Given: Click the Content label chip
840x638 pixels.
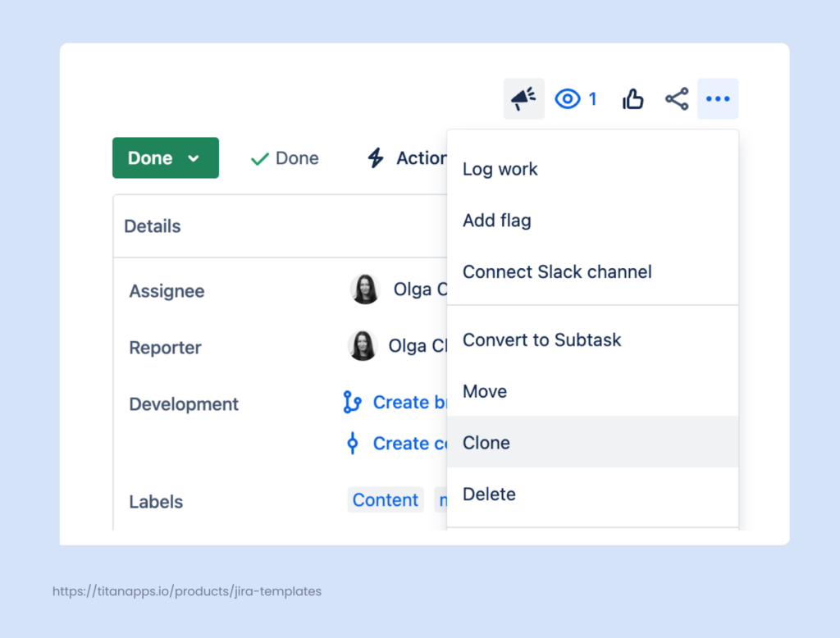Looking at the screenshot, I should 385,499.
